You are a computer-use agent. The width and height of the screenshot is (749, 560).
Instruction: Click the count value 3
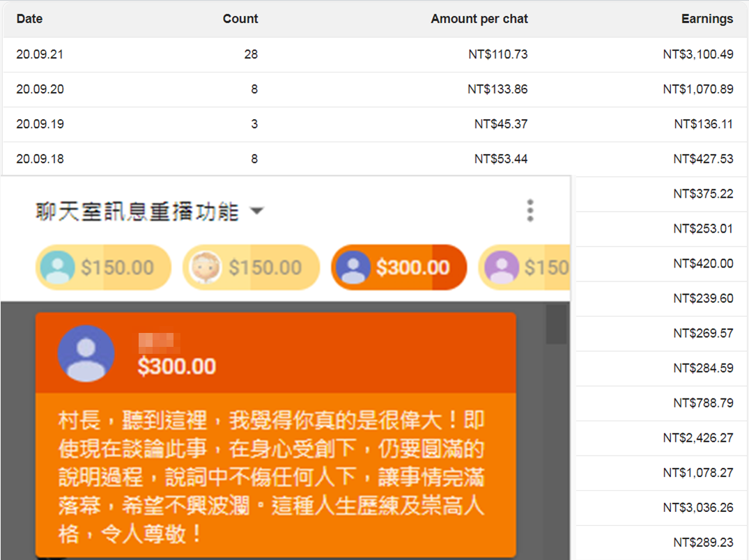click(254, 124)
